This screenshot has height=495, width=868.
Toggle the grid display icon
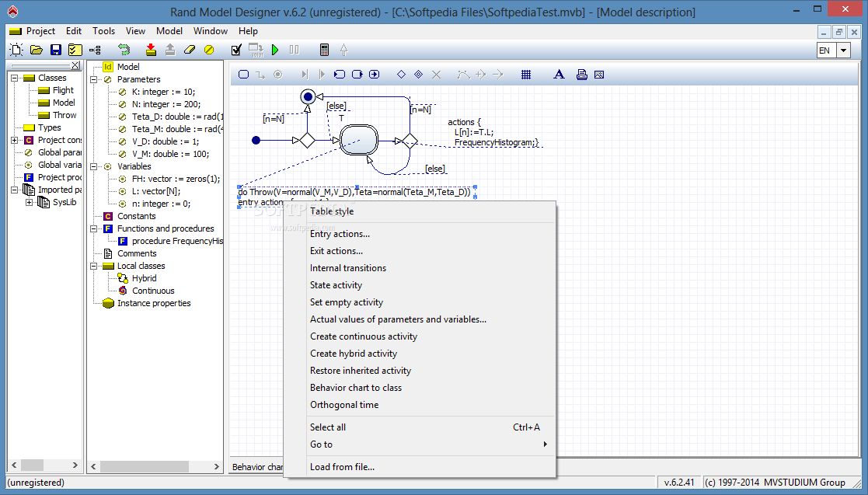pyautogui.click(x=526, y=74)
